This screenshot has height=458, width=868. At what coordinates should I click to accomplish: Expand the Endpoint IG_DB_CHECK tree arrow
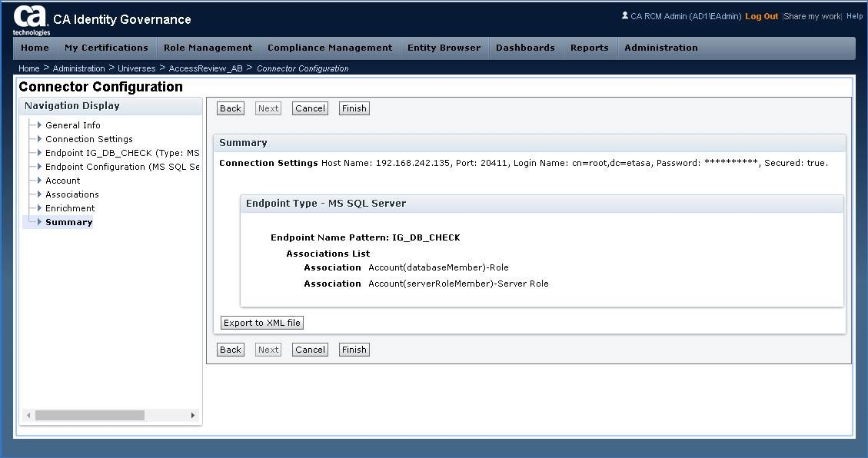coord(39,153)
